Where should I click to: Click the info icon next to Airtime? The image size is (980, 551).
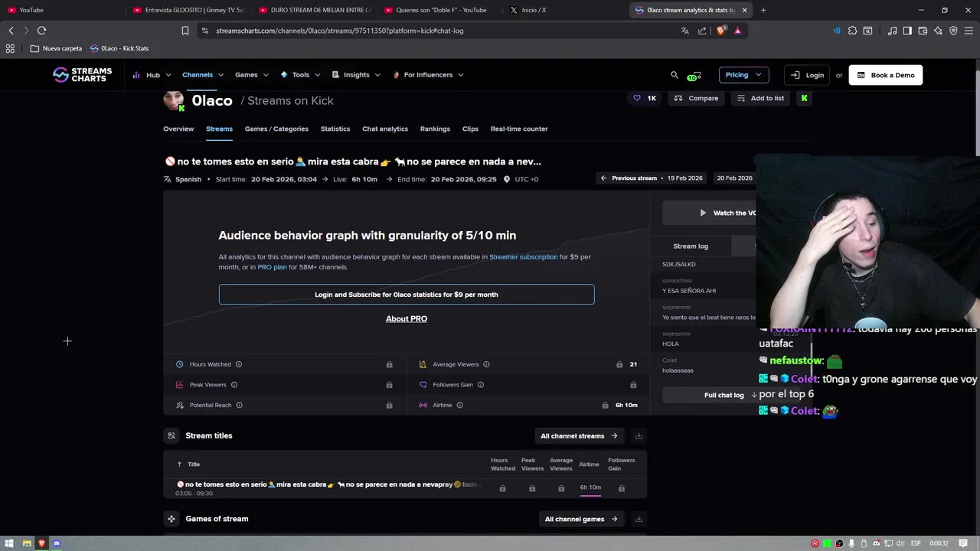[x=459, y=405]
